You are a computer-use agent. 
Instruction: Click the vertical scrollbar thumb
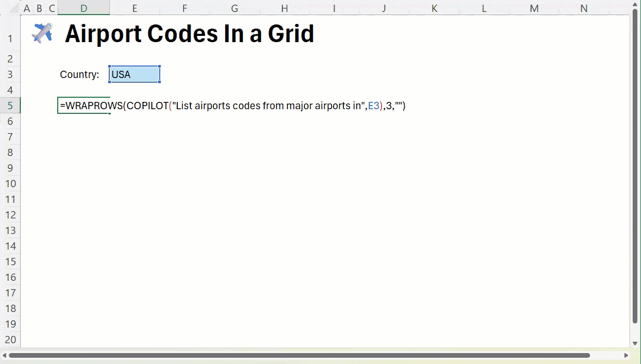coord(635,166)
